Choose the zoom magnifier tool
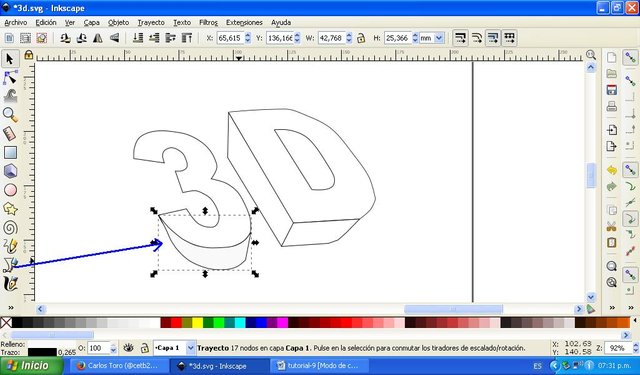Viewport: 640px width, 375px height. [10, 115]
